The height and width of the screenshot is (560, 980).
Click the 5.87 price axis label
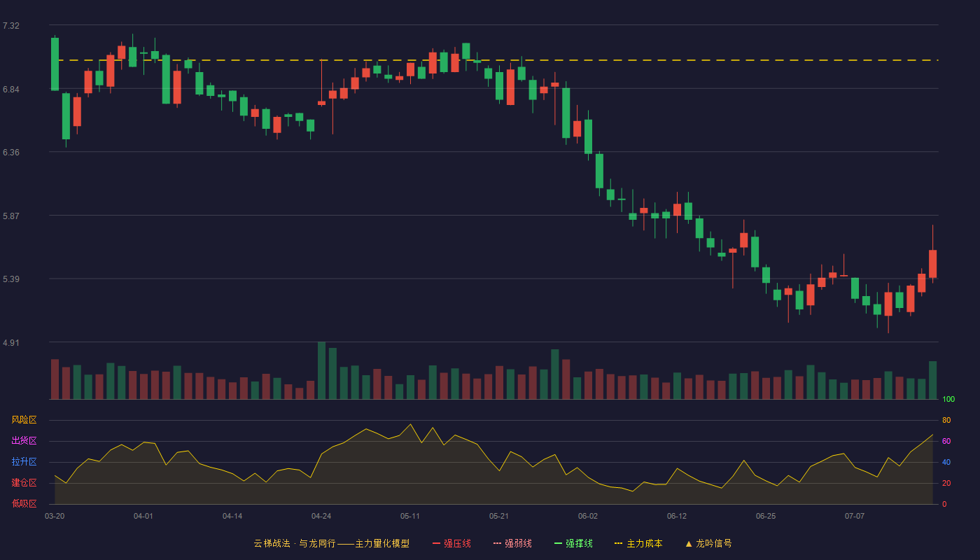click(x=11, y=216)
